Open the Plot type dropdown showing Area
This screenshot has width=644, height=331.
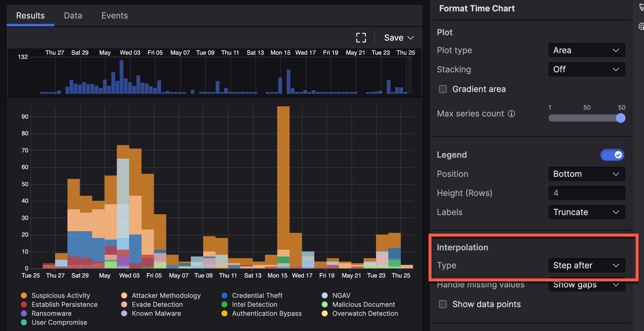tap(586, 50)
